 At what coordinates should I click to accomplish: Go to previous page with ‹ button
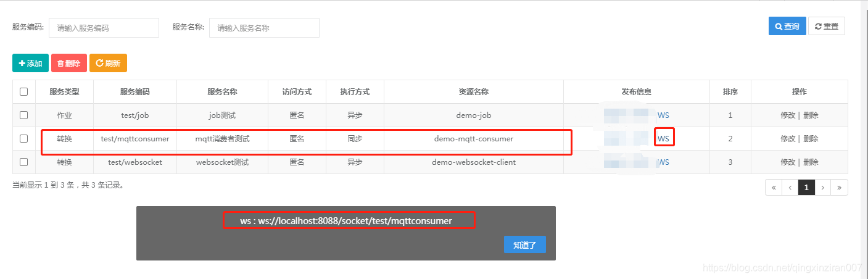point(790,187)
